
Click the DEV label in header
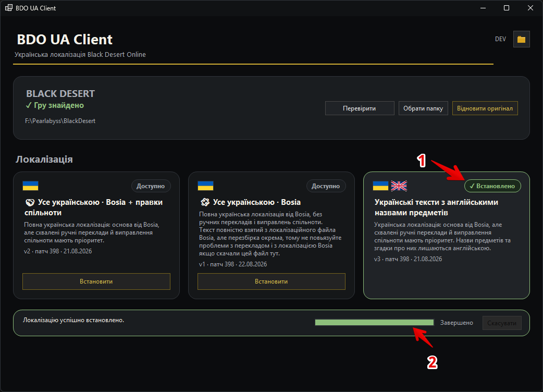500,39
